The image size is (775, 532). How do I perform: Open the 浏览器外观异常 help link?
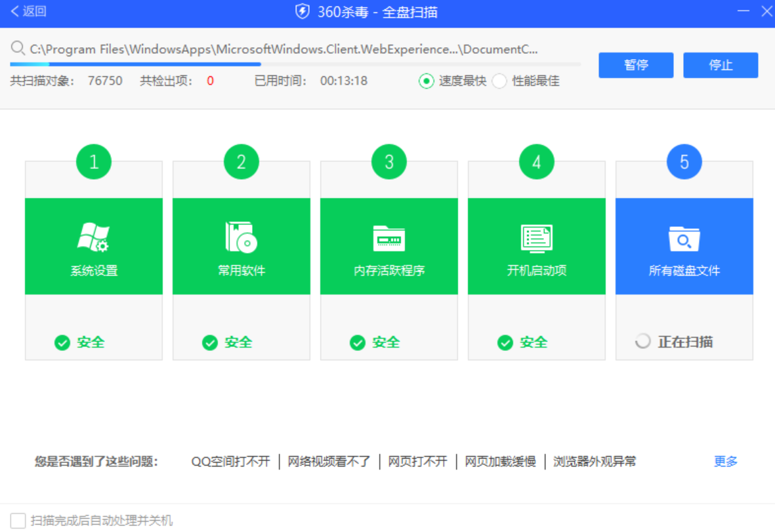pos(595,461)
